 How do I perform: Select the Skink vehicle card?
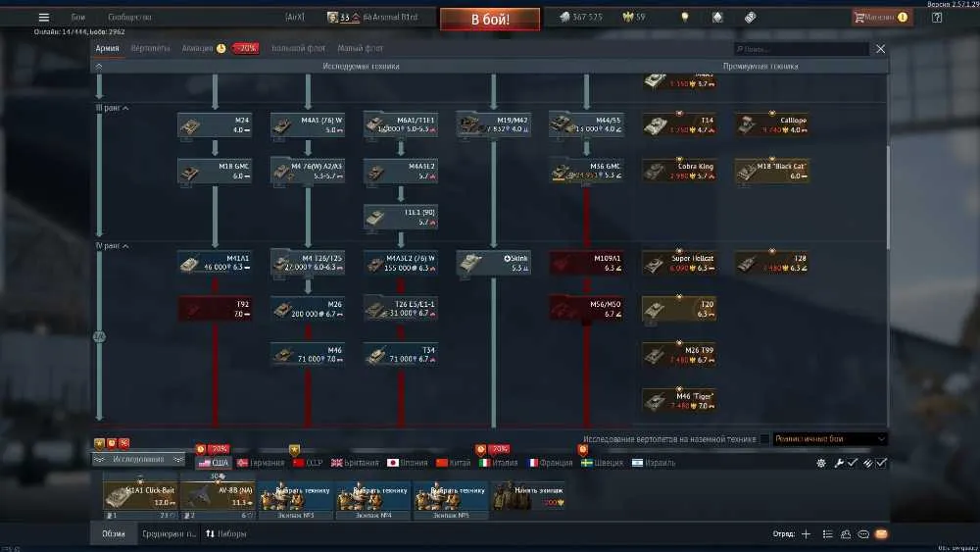point(494,263)
